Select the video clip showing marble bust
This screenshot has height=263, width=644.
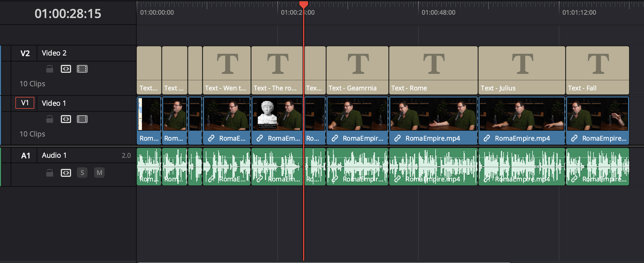(x=277, y=121)
